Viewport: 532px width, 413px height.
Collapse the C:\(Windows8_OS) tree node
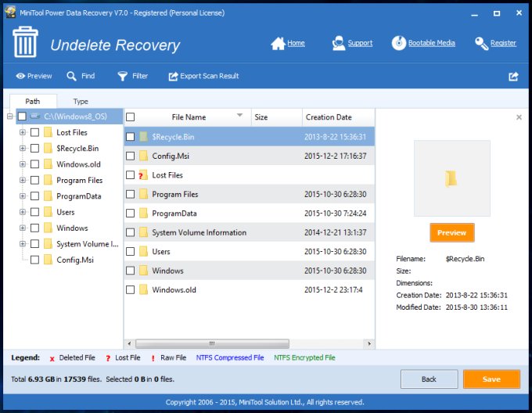(x=10, y=117)
